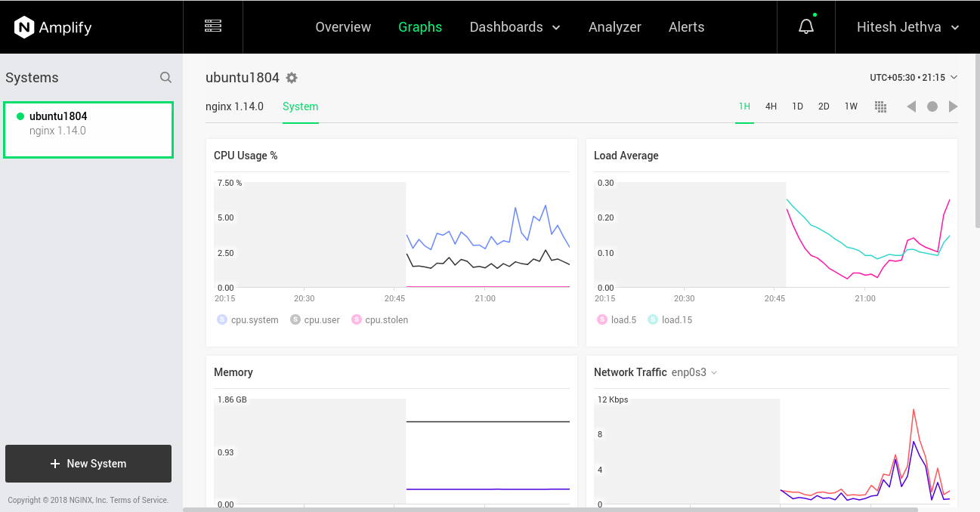Image resolution: width=980 pixels, height=512 pixels.
Task: Select the 1D time range
Action: 797,106
